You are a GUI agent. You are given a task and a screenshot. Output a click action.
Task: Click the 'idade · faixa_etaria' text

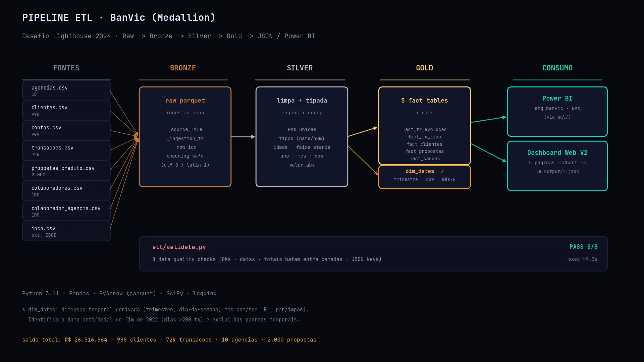pyautogui.click(x=302, y=147)
